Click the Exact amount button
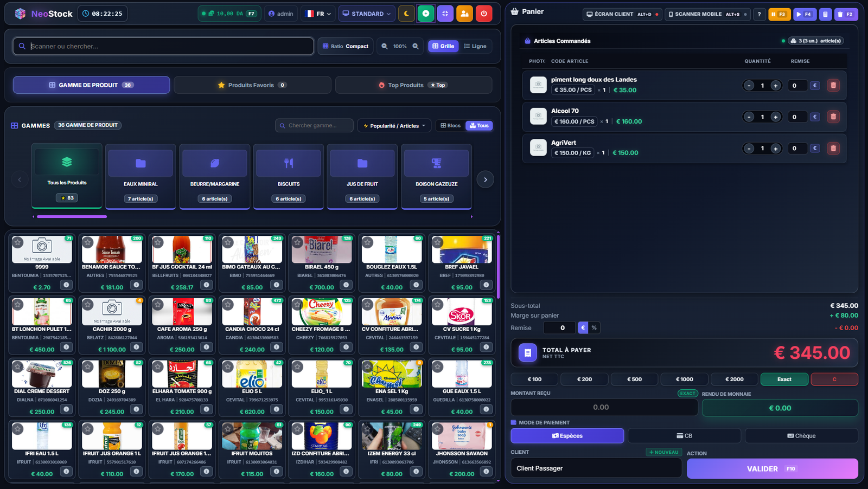 tap(784, 379)
